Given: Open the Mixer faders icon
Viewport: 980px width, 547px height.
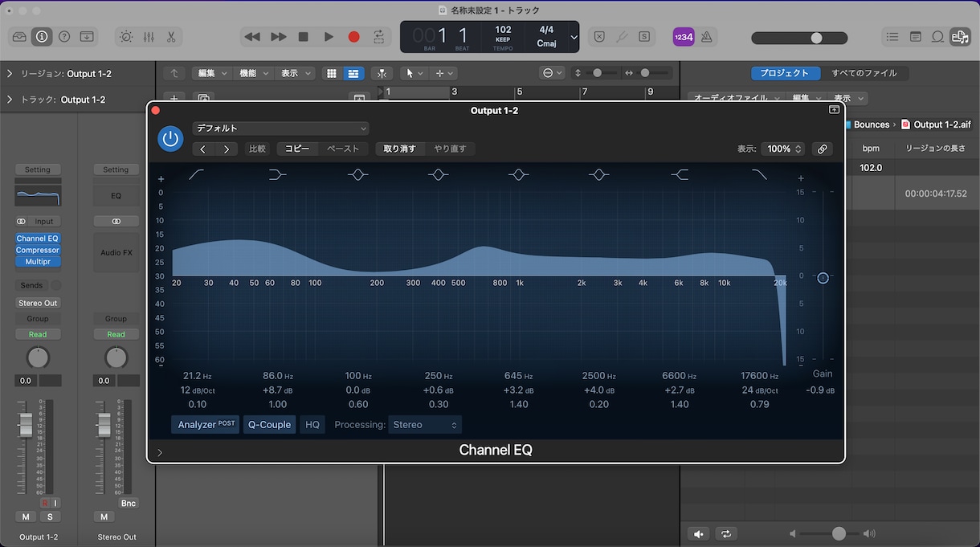Looking at the screenshot, I should click(149, 37).
